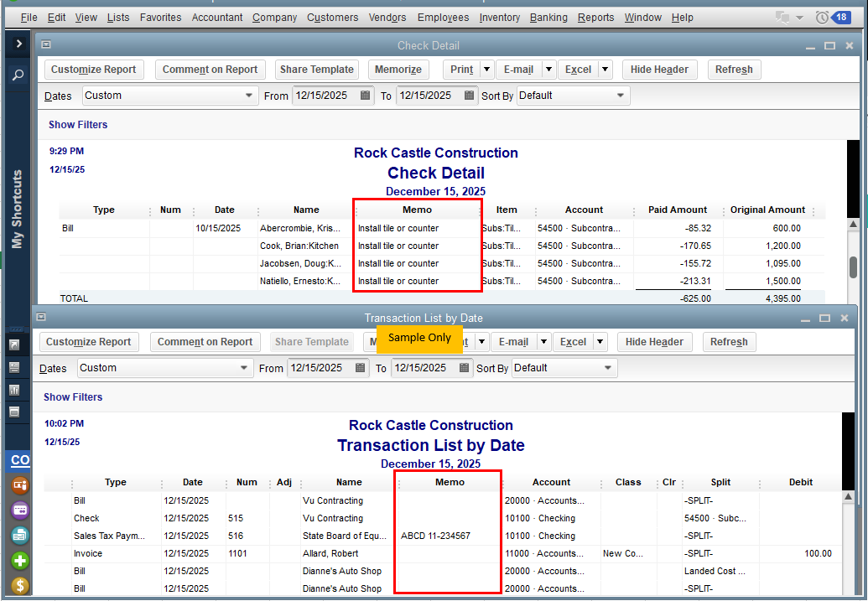Viewport: 868px width, 601px height.
Task: Open the Lists menu
Action: 118,18
